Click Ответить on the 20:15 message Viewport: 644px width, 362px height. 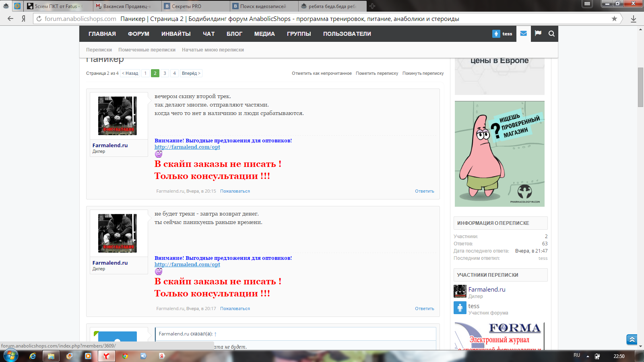424,191
